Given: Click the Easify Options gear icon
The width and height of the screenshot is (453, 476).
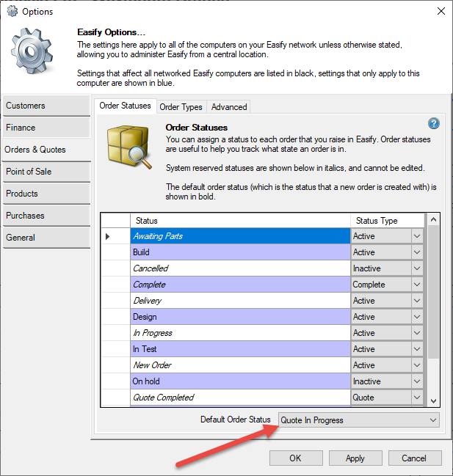Looking at the screenshot, I should (x=33, y=56).
